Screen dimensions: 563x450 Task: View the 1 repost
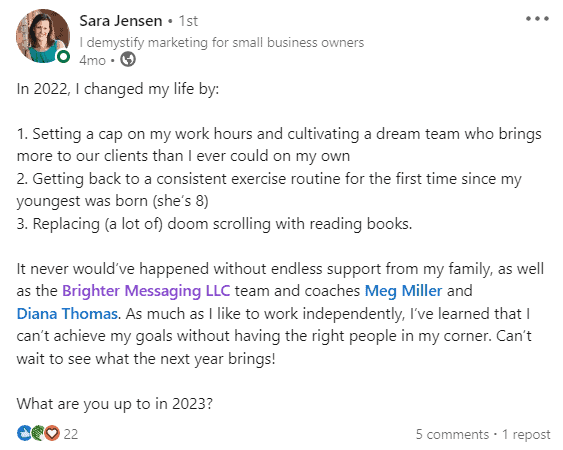(x=526, y=434)
